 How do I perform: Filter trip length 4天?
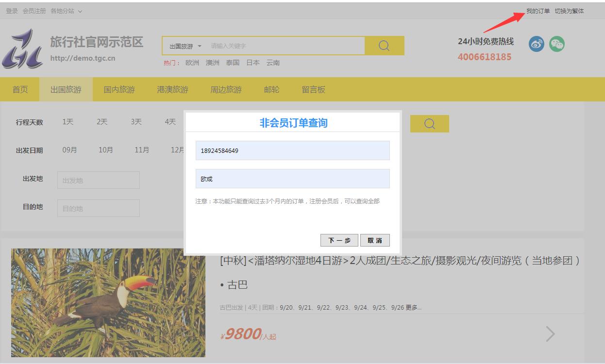coord(170,122)
